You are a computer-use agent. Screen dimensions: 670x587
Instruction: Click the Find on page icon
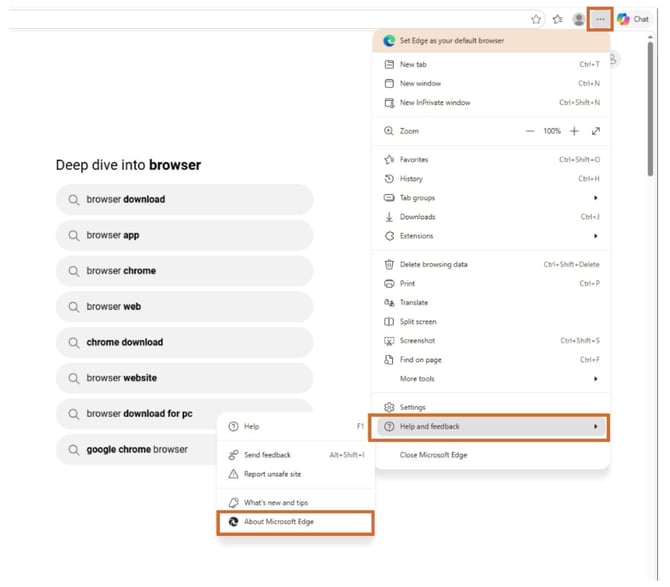(x=389, y=360)
